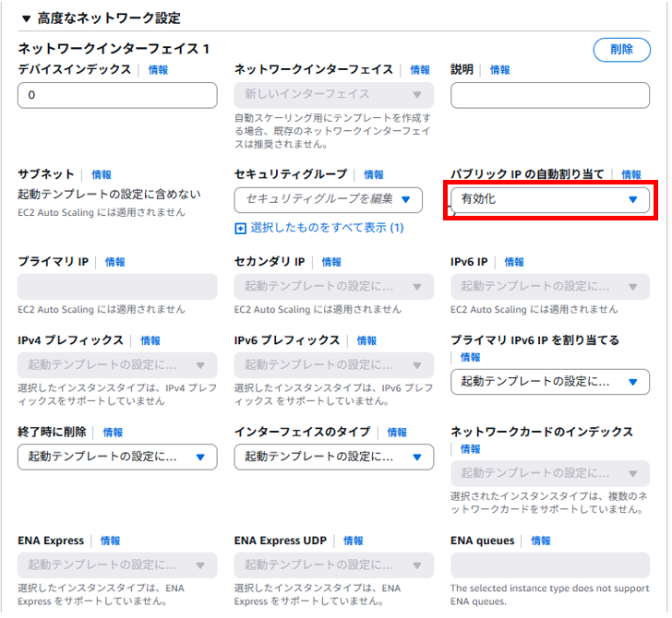Open the セキュリティグループを編集 dropdown
The width and height of the screenshot is (672, 618).
[x=328, y=199]
